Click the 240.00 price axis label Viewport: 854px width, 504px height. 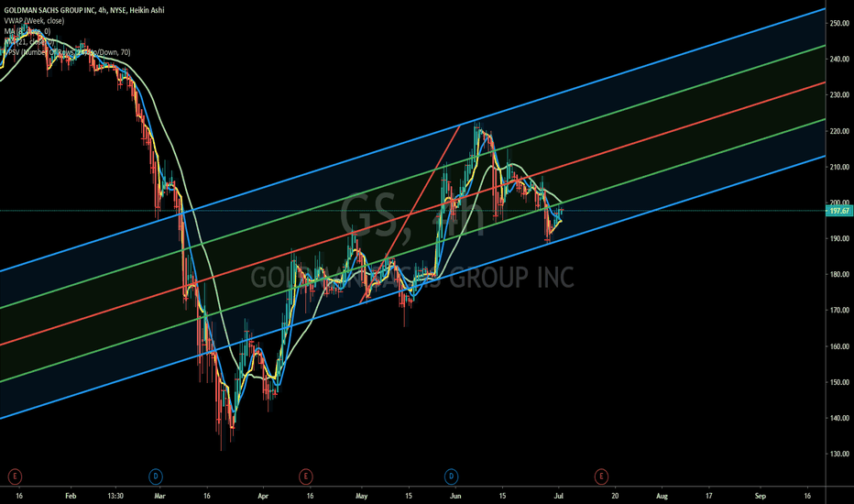coord(839,59)
